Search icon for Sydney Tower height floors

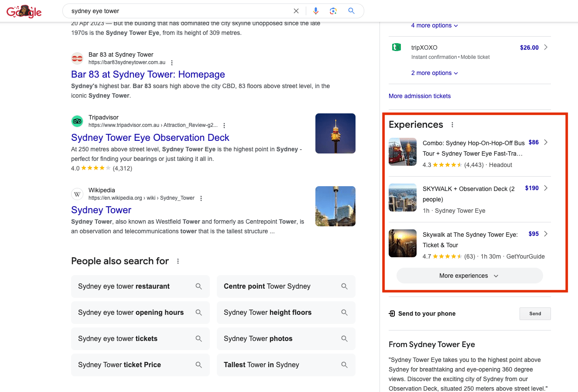(x=345, y=313)
